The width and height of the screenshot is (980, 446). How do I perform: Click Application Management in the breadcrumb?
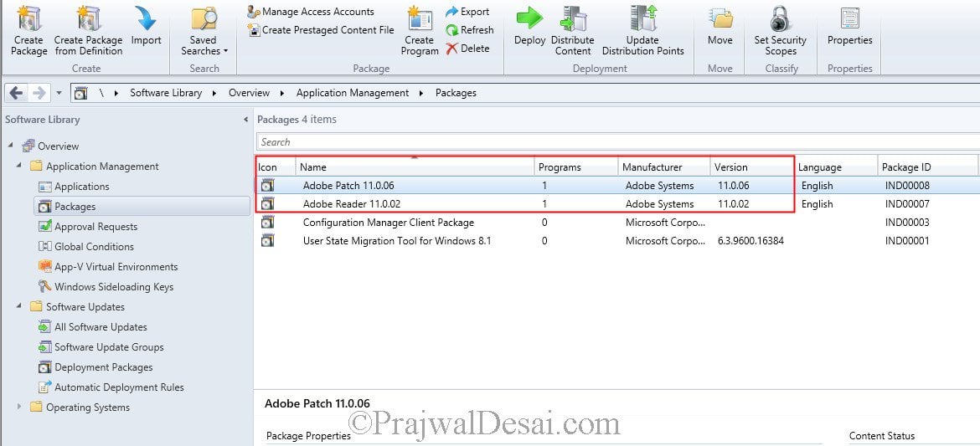click(353, 93)
